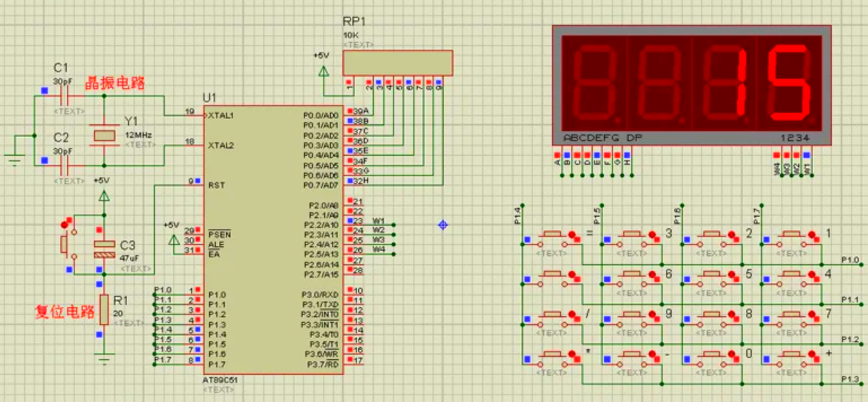Click the red 晶振电路 label
Viewport: 868px width, 402px height.
click(x=114, y=84)
